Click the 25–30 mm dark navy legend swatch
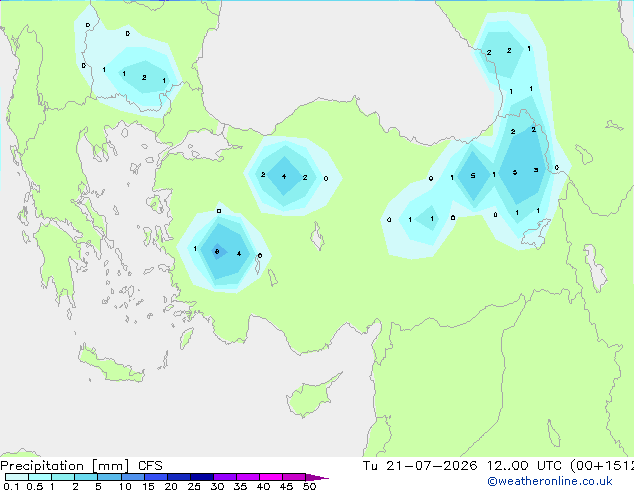 (201, 477)
